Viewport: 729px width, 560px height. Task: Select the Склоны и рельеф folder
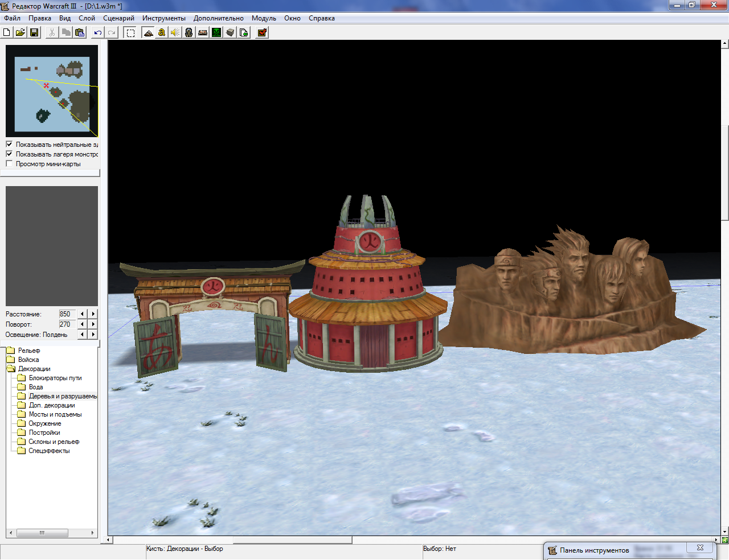point(54,442)
